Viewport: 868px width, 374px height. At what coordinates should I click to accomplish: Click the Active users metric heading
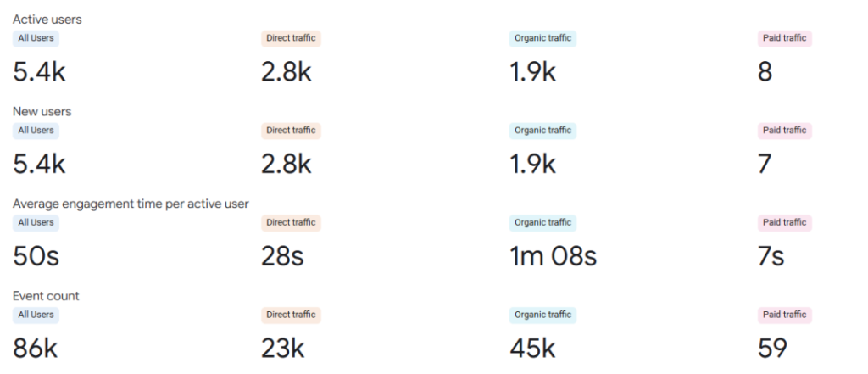click(x=47, y=19)
